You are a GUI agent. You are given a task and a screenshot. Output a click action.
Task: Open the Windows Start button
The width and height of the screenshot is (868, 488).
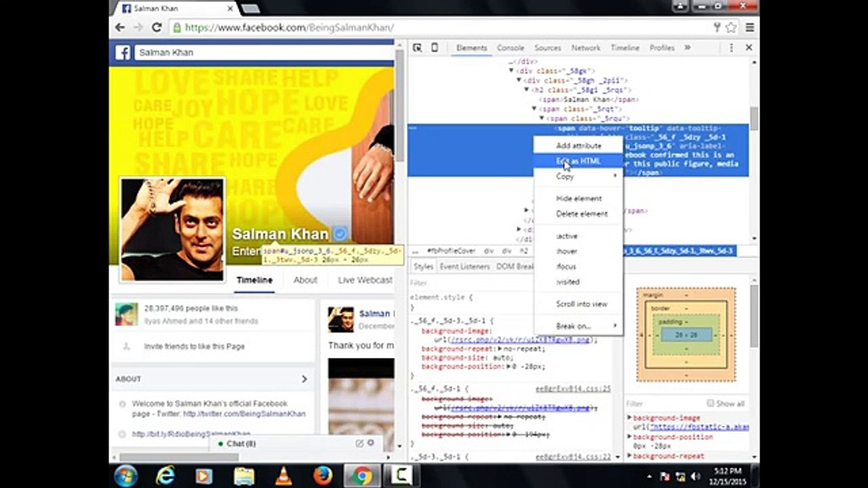126,475
